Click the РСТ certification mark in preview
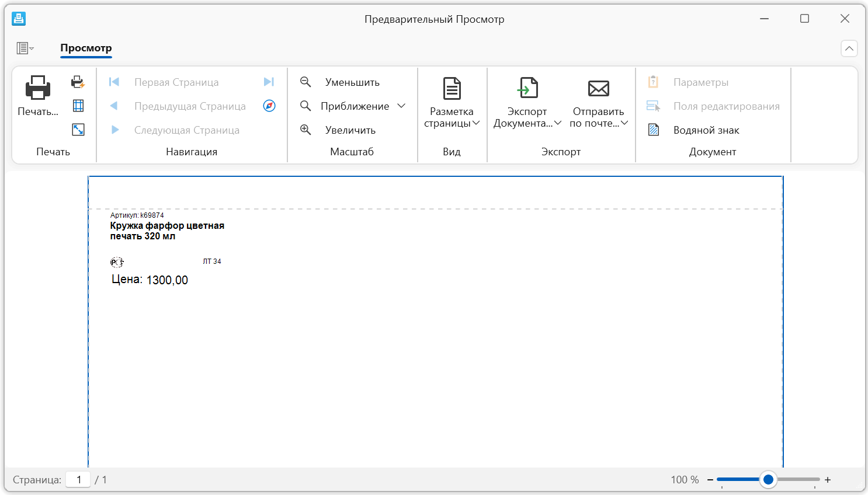Image resolution: width=868 pixels, height=495 pixels. pos(117,263)
